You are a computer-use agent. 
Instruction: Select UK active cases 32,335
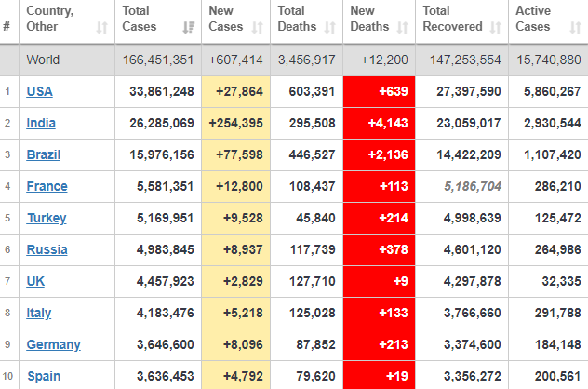(x=561, y=281)
